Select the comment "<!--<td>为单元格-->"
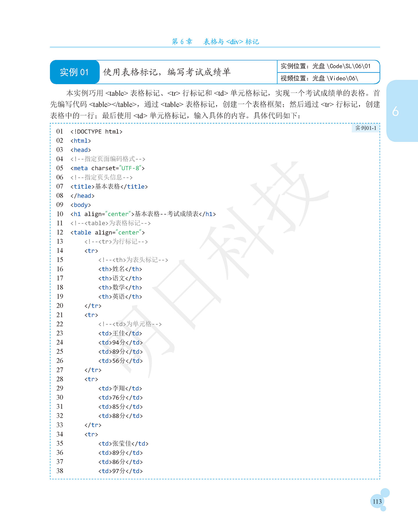418x532 pixels. pyautogui.click(x=130, y=324)
